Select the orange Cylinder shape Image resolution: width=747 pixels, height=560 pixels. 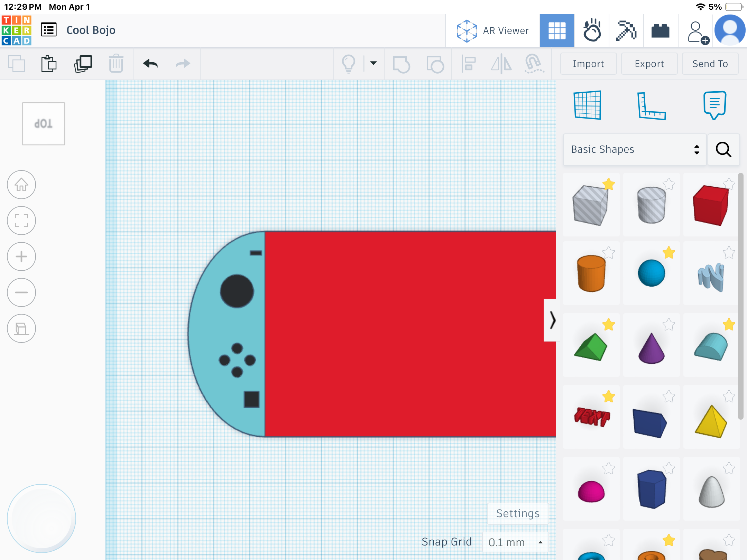point(591,273)
